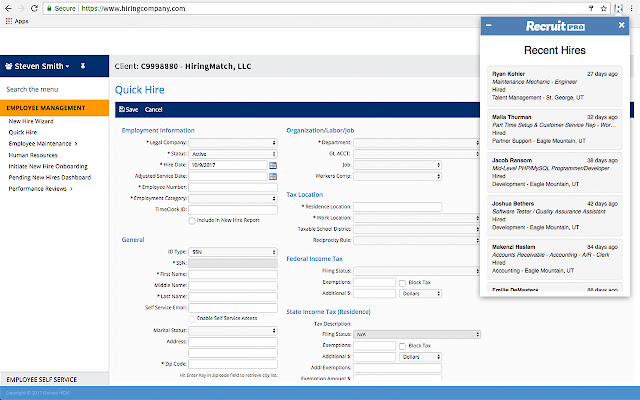640x400 pixels.
Task: Click the Recruit PRO extension icon
Action: (620, 7)
